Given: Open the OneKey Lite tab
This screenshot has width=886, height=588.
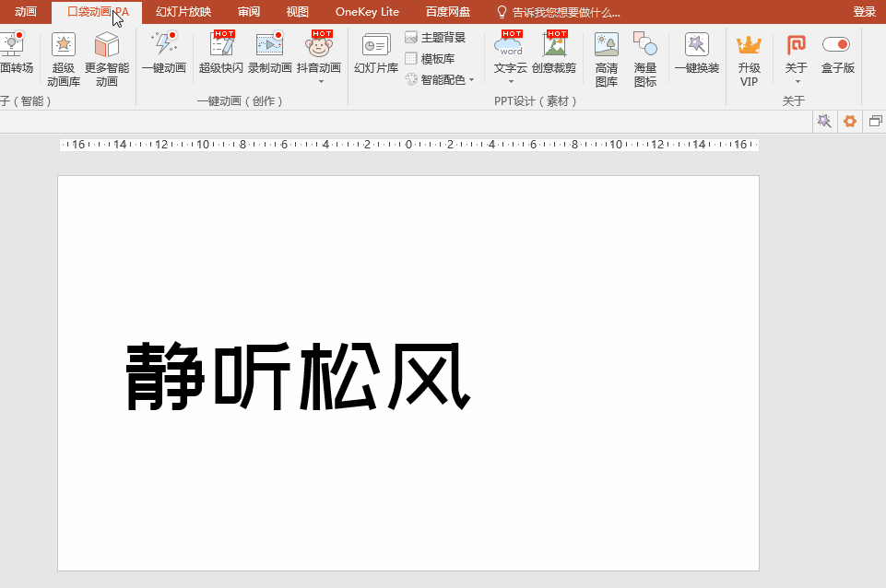Looking at the screenshot, I should 368,12.
